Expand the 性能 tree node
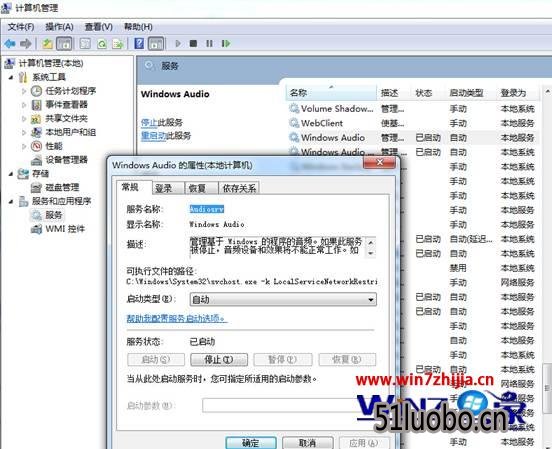Image resolution: width=552 pixels, height=449 pixels. coord(24,146)
